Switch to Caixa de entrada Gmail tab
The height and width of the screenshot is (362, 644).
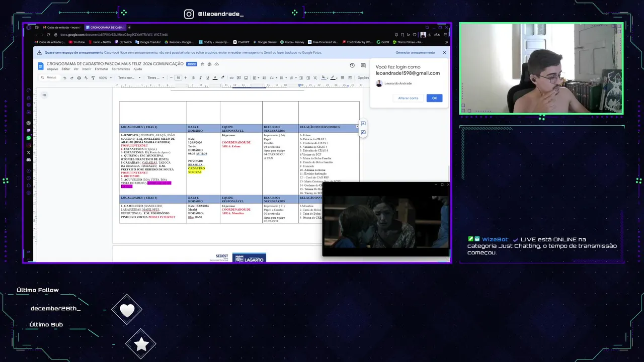coord(61,27)
